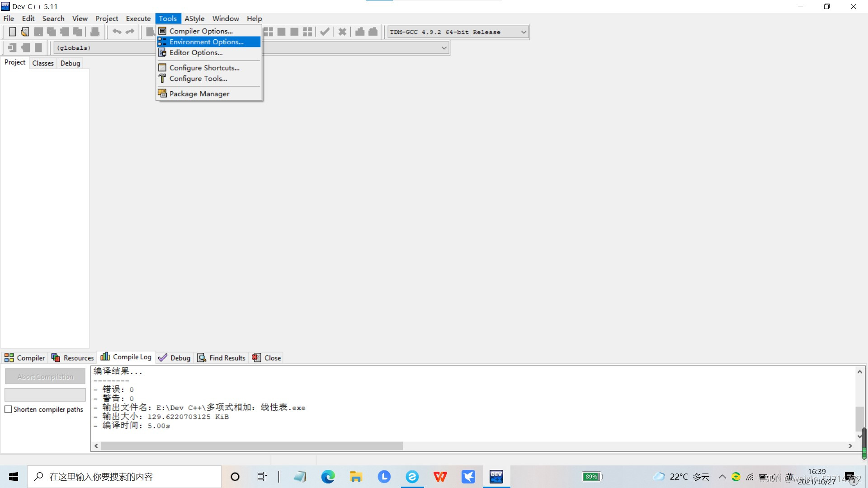868x488 pixels.
Task: Select Compiler Options menu entry
Action: pyautogui.click(x=201, y=31)
